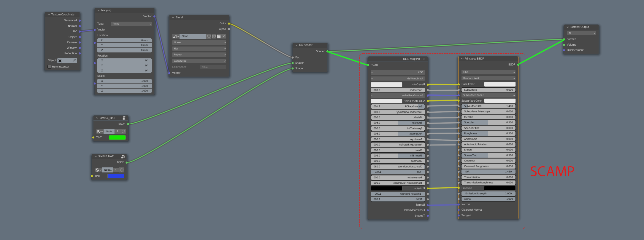Open the Repeat extension dropdown in Blend node
Viewport: 644px width, 240px height.
pyautogui.click(x=199, y=55)
